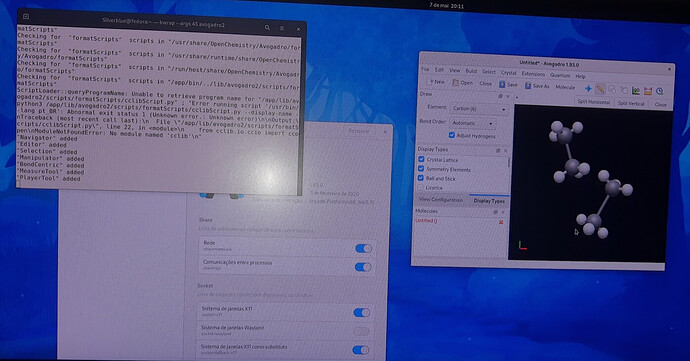Viewport: 690px width, 361px height.
Task: Uncheck Crystal Lattice display type
Action: [421, 159]
